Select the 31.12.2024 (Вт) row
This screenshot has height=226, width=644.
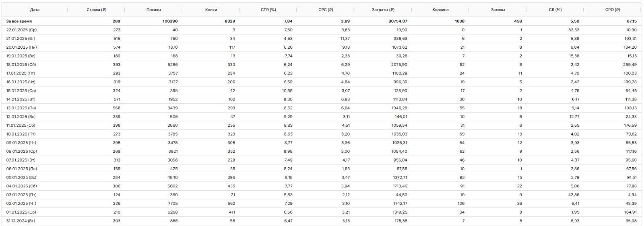click(x=322, y=221)
